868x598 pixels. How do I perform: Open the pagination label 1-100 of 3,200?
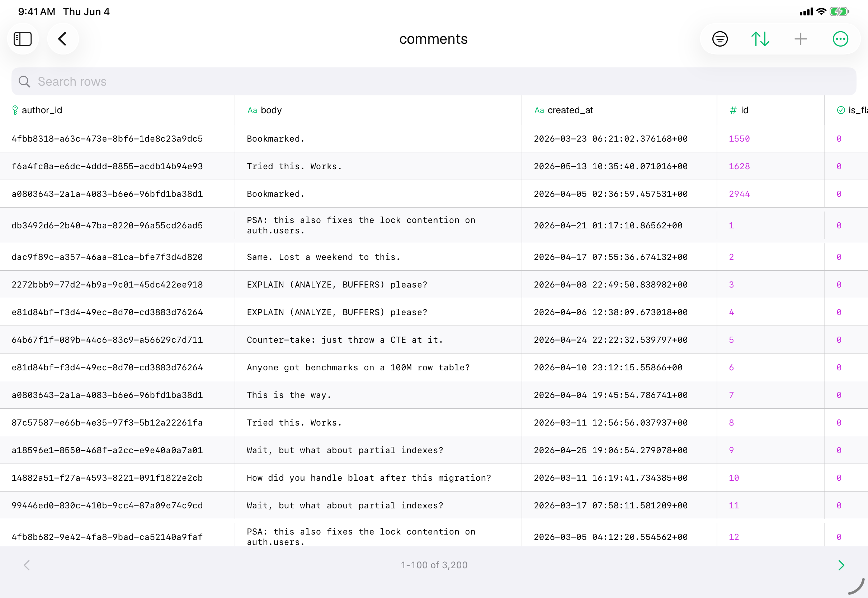[434, 565]
